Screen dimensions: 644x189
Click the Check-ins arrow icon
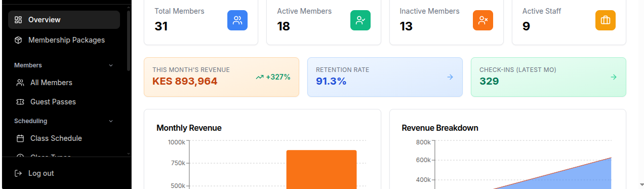click(614, 77)
